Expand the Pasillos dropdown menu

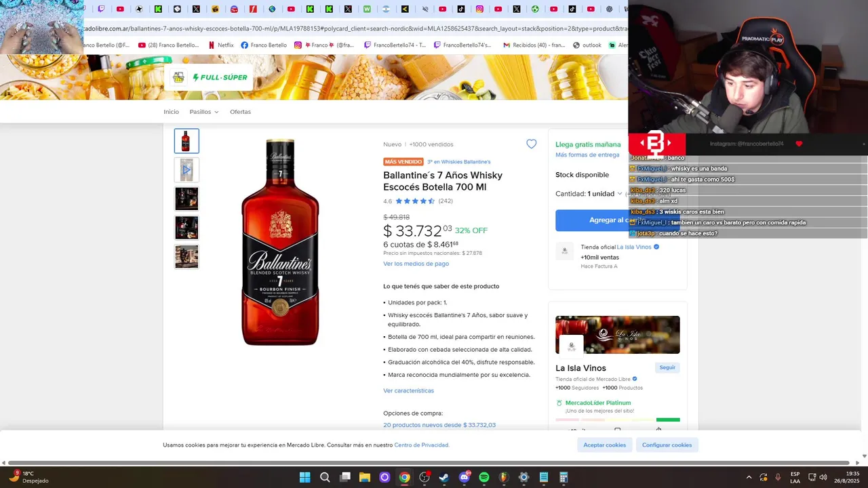(x=204, y=112)
